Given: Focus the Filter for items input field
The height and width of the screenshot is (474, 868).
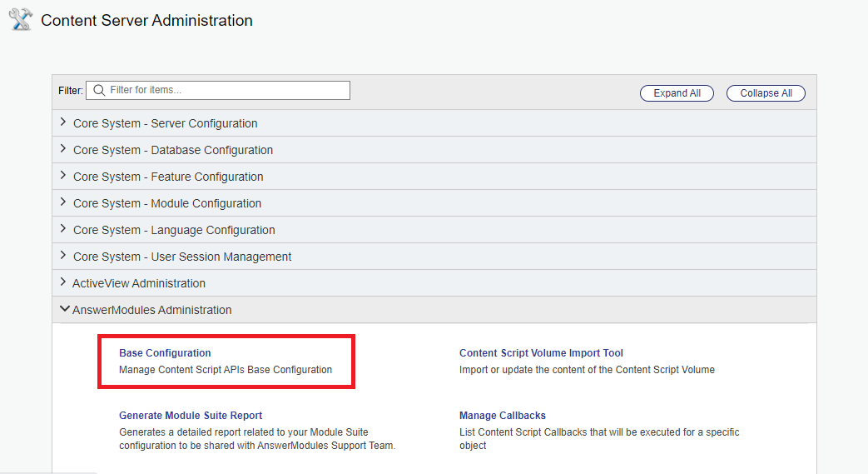Looking at the screenshot, I should 225,90.
